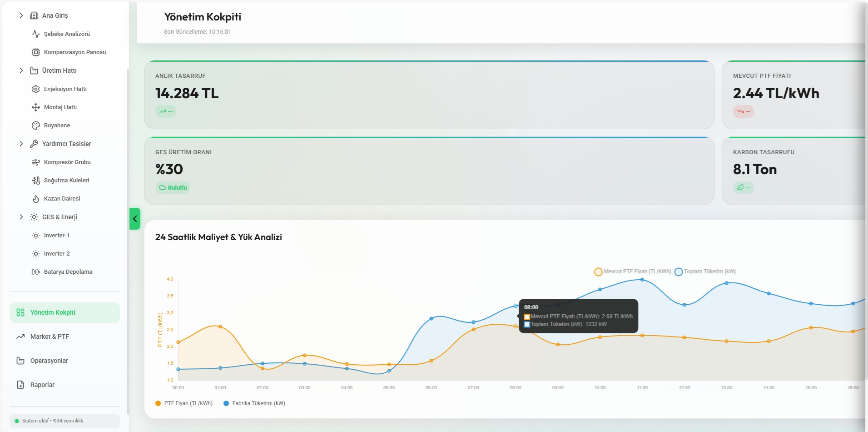The image size is (868, 432).
Task: Collapse the sidebar with the green arrow button
Action: pos(135,219)
